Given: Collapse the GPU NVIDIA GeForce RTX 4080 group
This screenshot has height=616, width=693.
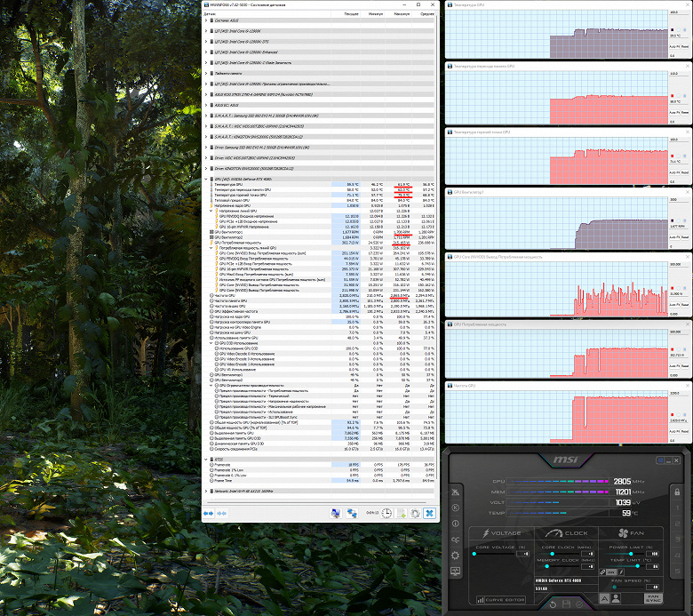Looking at the screenshot, I should click(206, 179).
